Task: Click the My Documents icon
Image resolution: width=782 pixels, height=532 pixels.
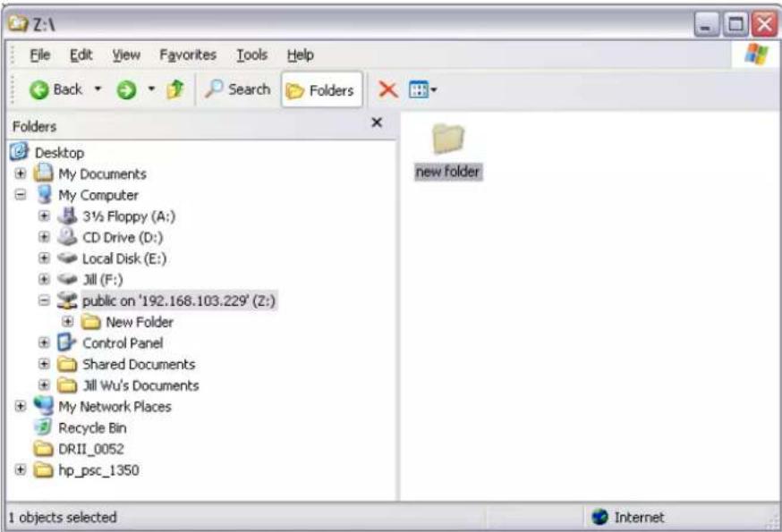Action: pos(43,173)
